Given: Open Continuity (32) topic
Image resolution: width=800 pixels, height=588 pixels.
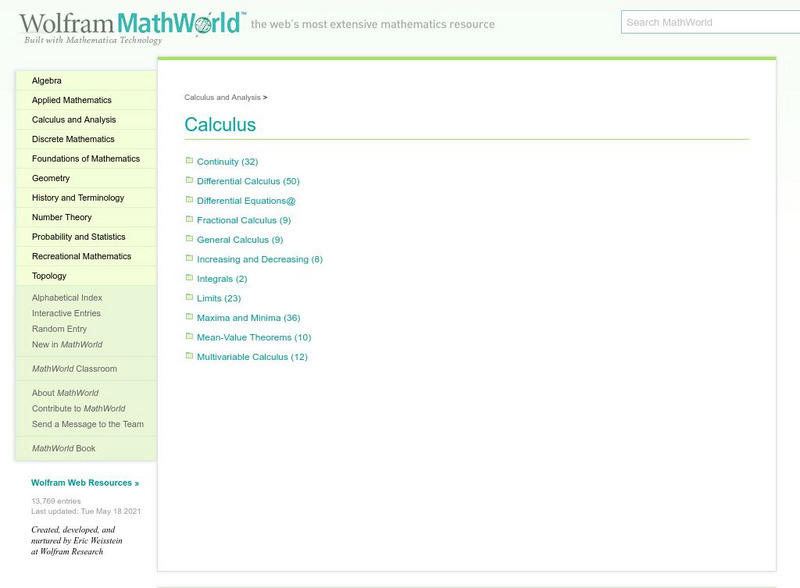Looking at the screenshot, I should point(227,162).
